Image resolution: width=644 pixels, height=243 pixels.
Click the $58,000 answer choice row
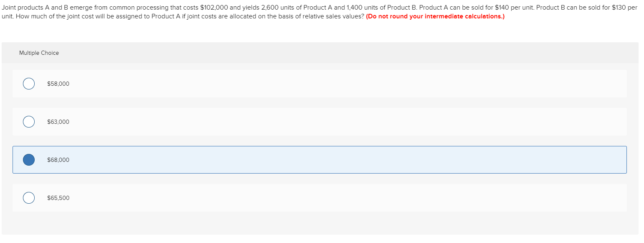(292, 83)
